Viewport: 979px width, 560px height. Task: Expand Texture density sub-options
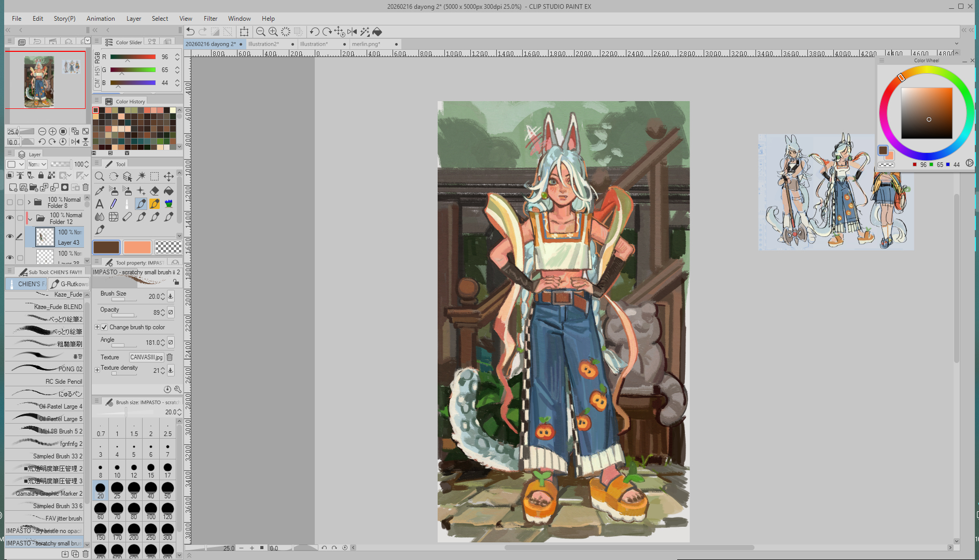pos(97,370)
